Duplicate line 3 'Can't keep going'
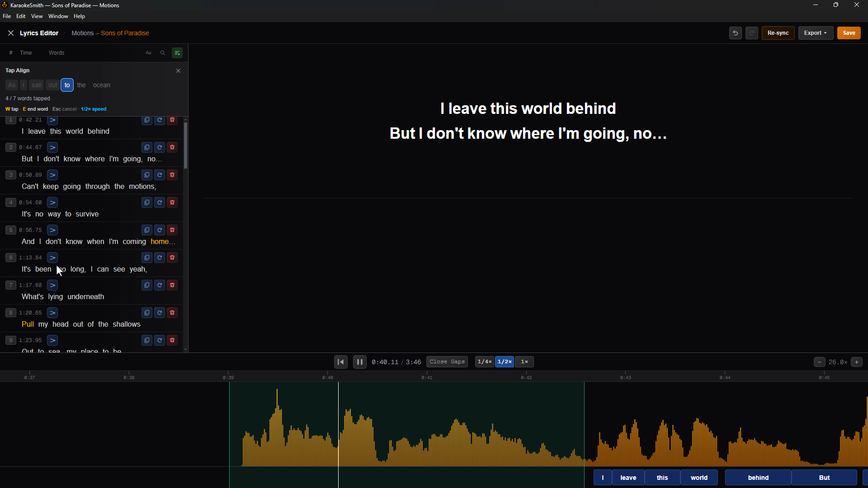868x488 pixels. pyautogui.click(x=147, y=175)
